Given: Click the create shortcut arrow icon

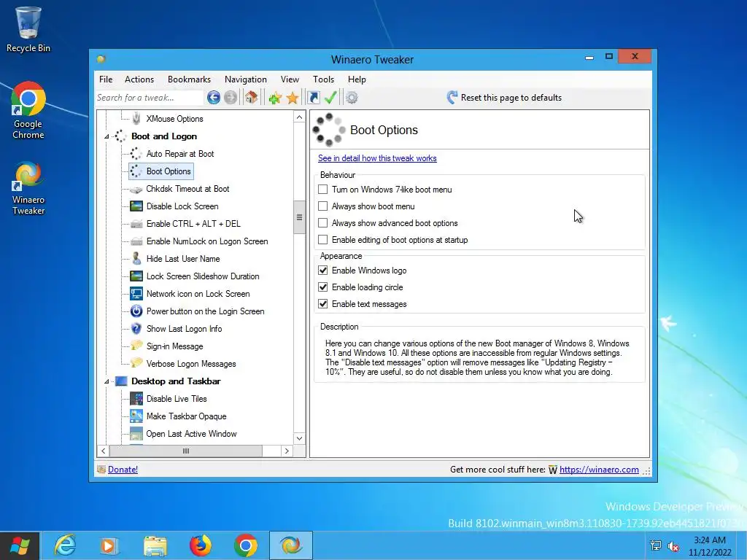Looking at the screenshot, I should [x=314, y=98].
